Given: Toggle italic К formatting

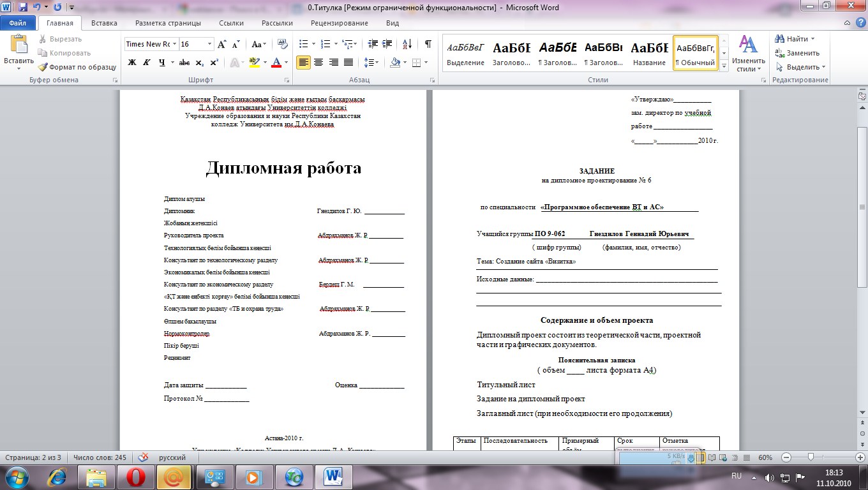Looking at the screenshot, I should tap(147, 63).
